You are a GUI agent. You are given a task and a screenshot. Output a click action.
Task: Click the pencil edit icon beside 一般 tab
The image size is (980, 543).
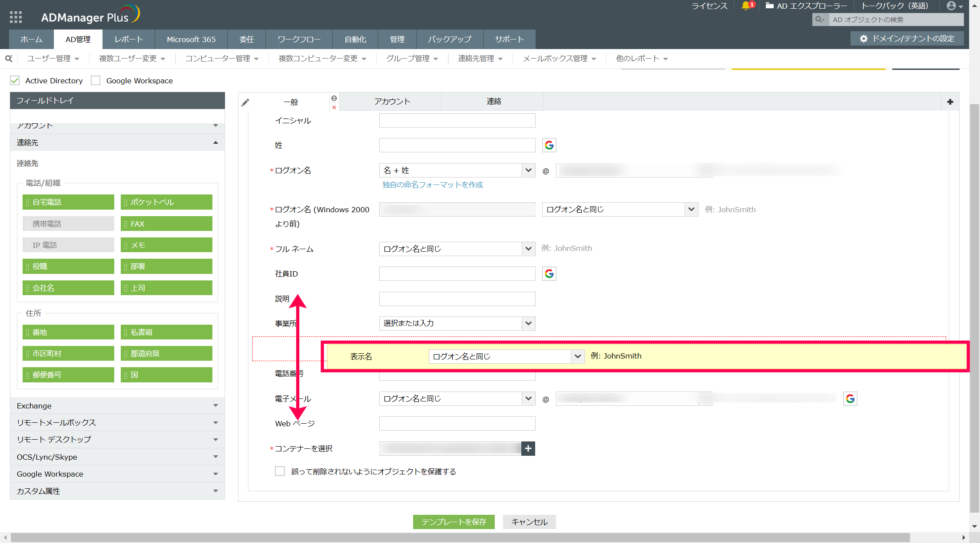click(x=245, y=102)
